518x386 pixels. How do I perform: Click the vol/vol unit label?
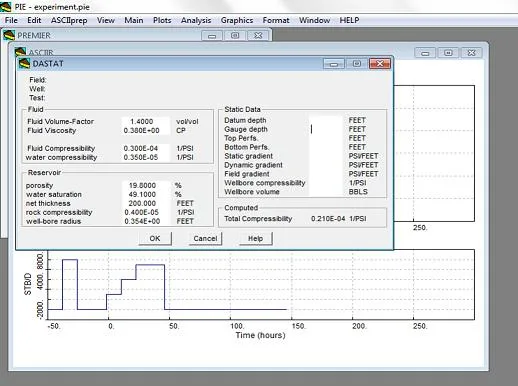pos(187,121)
